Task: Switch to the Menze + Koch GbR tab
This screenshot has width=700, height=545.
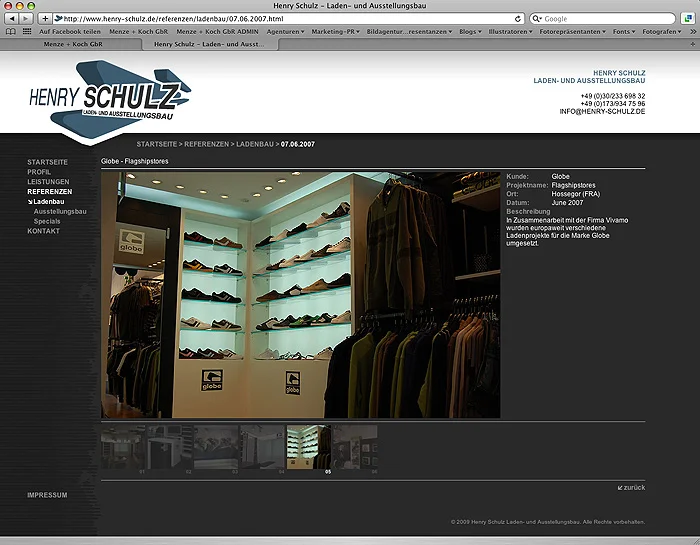Action: [74, 45]
